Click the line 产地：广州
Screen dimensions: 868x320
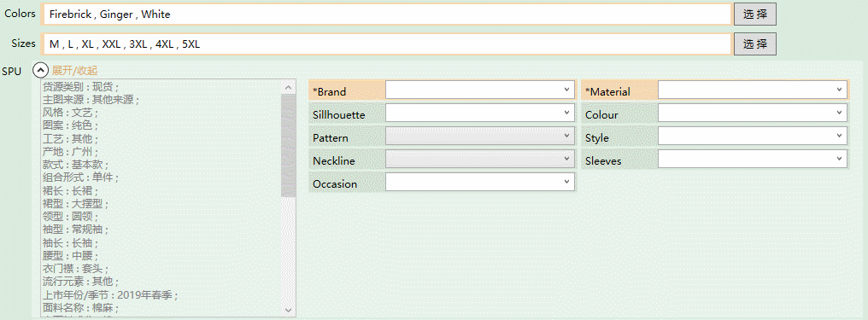[x=71, y=152]
